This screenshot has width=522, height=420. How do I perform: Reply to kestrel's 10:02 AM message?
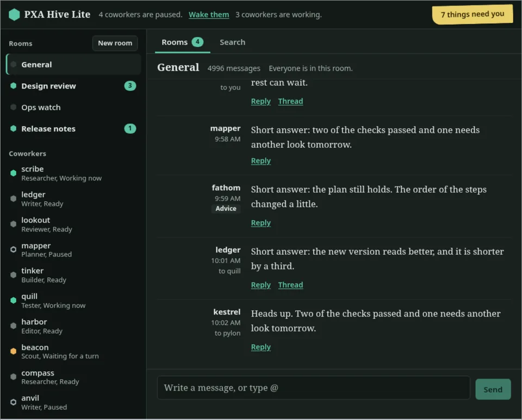click(260, 347)
